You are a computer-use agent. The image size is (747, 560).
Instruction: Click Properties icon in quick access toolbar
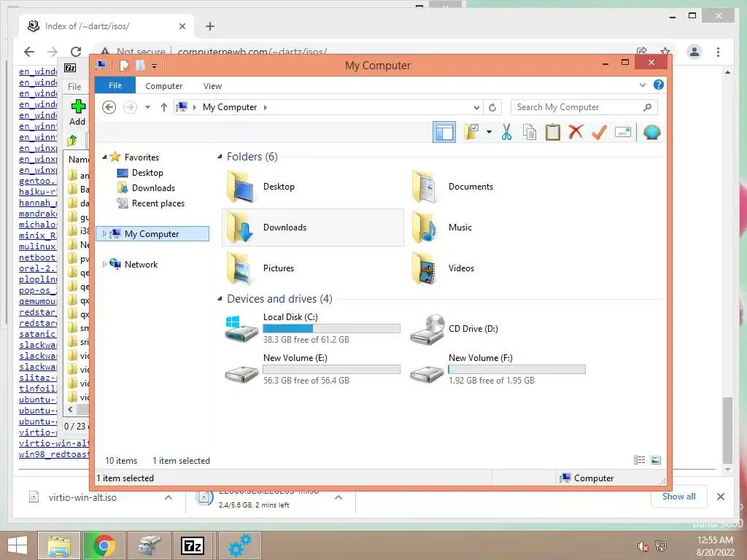(x=124, y=65)
